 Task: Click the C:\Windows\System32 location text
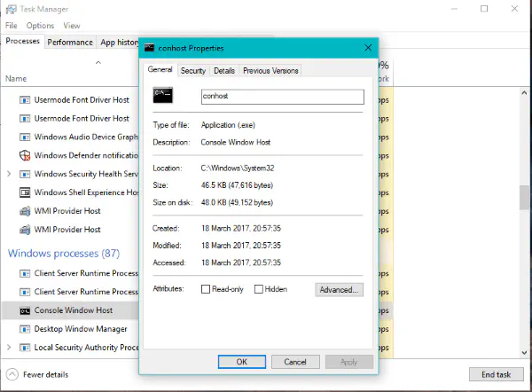238,168
